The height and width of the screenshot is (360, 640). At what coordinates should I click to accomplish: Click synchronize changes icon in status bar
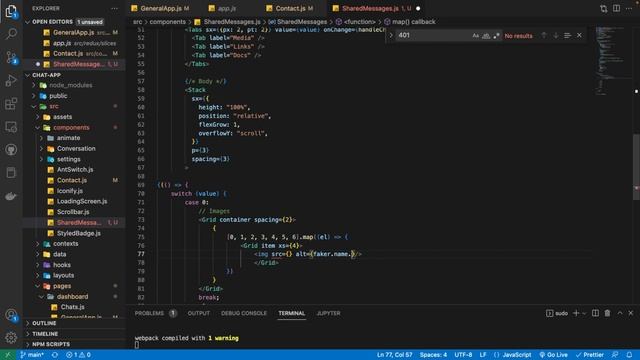(x=55, y=355)
